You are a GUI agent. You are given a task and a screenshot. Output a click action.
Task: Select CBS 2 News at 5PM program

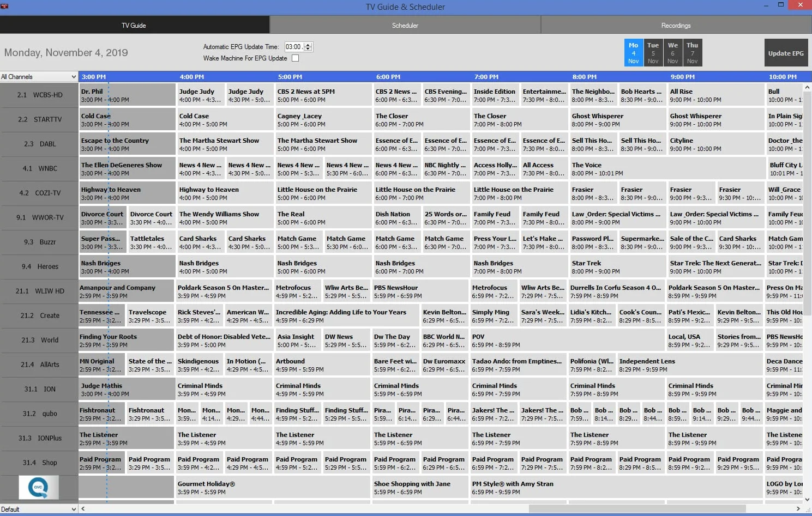point(324,95)
